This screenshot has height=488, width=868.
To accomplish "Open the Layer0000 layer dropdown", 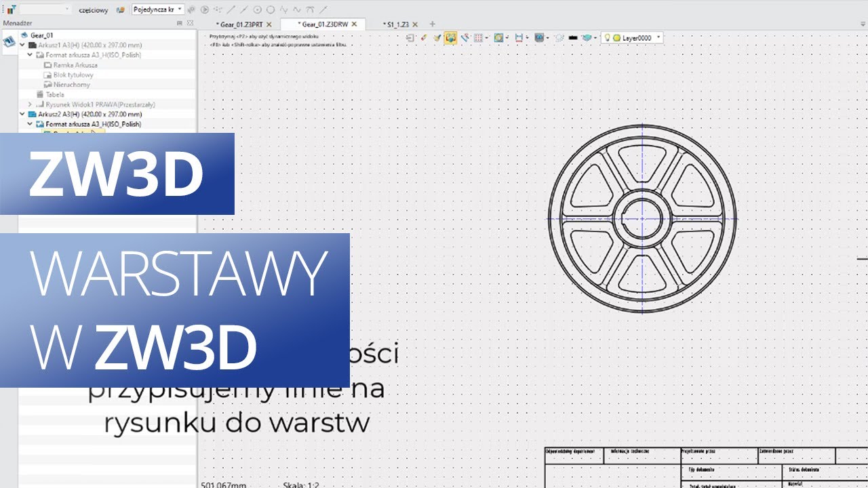I will click(x=658, y=37).
